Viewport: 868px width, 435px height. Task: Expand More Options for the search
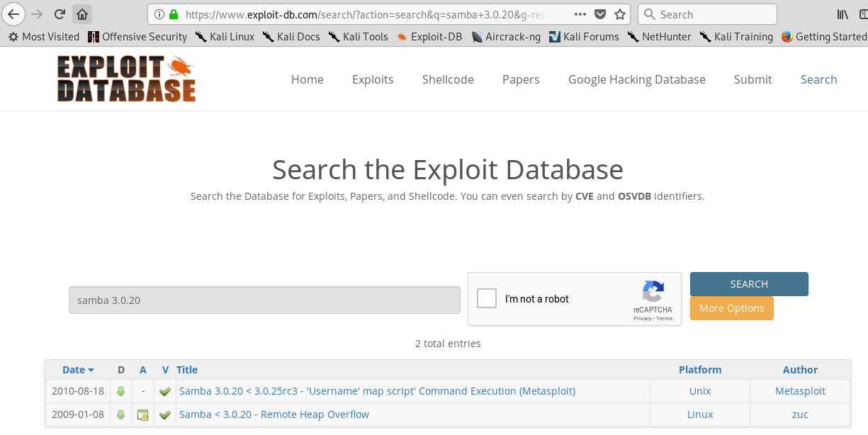tap(732, 308)
